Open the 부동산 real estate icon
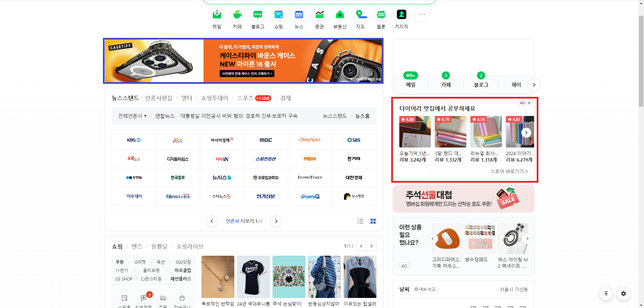 pos(340,15)
